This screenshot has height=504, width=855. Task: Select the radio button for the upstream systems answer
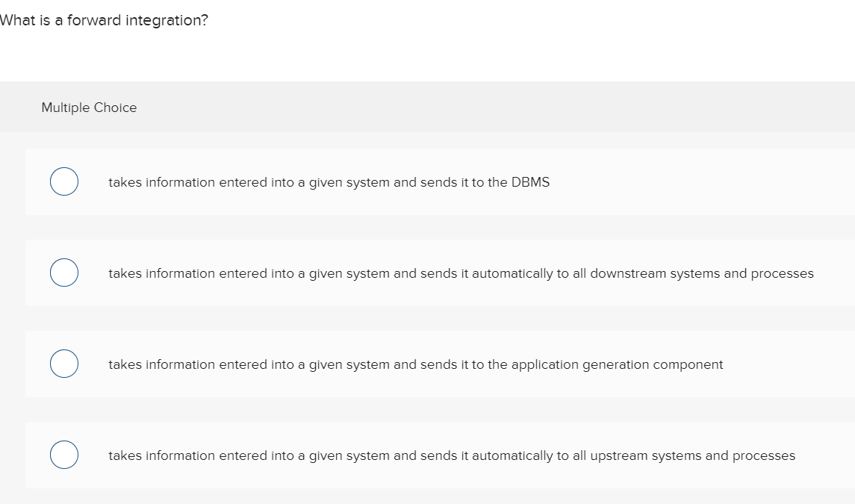(x=63, y=454)
